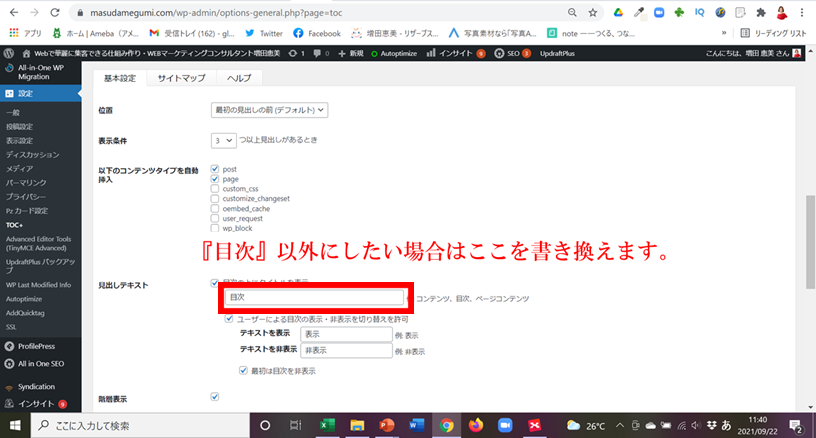Reload the page with refresh icon
This screenshot has height=438, width=816.
pyautogui.click(x=55, y=12)
